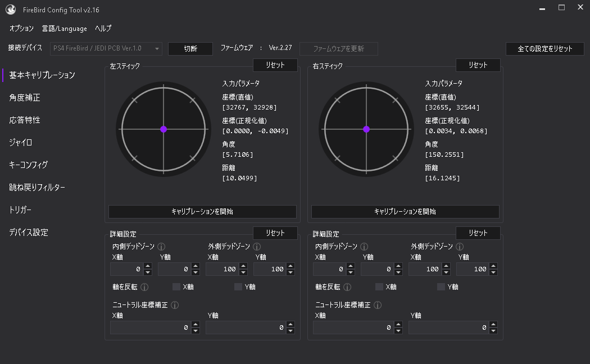Decrease right stick outer deadzone Y軸 value

pos(493,272)
